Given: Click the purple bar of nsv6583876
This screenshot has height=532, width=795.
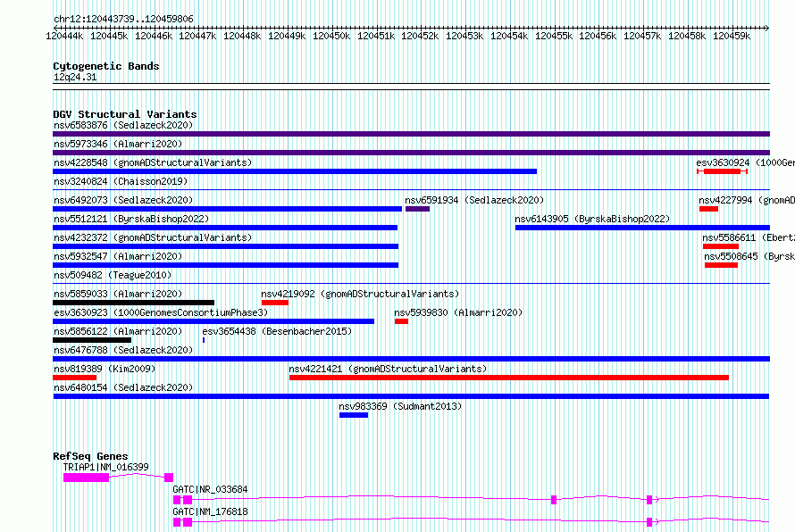Looking at the screenshot, I should click(x=411, y=134).
